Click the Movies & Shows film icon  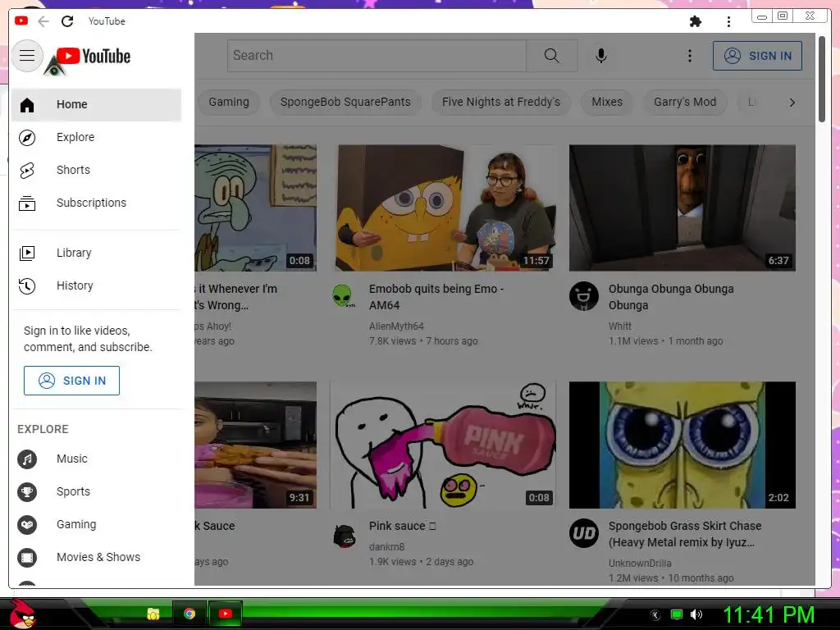click(x=27, y=558)
